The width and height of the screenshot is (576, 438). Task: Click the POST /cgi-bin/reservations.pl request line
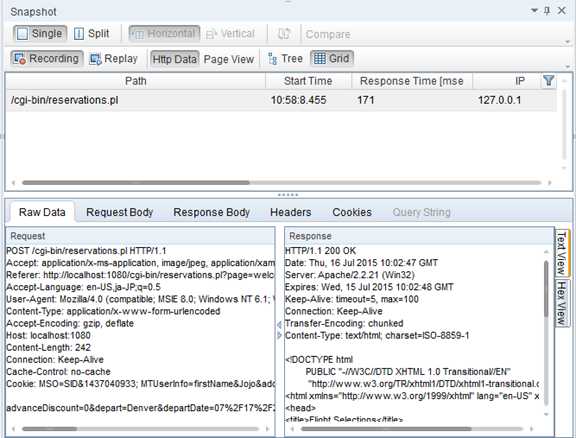(x=86, y=251)
